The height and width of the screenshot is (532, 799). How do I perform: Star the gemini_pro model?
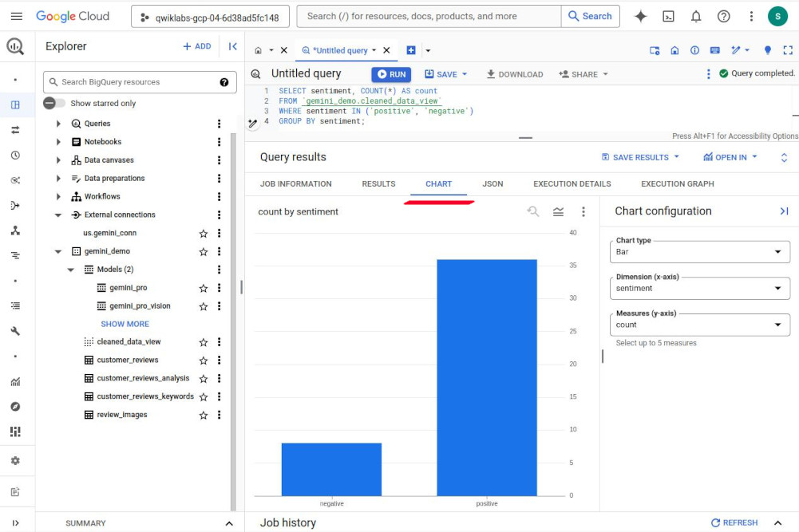pos(204,288)
